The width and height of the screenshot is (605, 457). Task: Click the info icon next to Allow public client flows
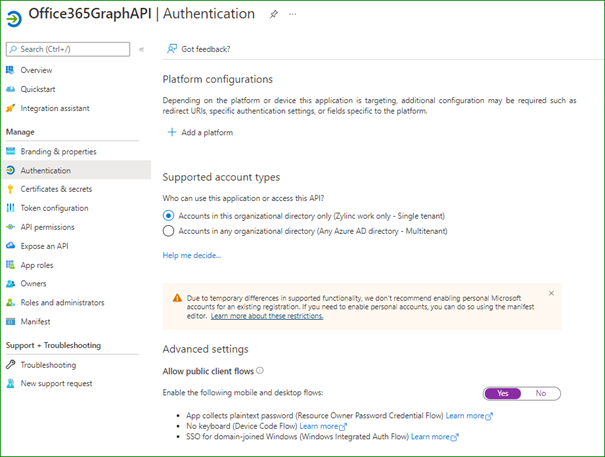pyautogui.click(x=260, y=371)
